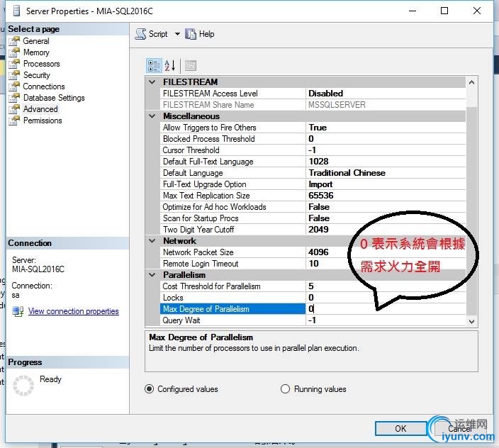Click the 65536 Max Text Replication value
499x448 pixels.
pos(321,196)
